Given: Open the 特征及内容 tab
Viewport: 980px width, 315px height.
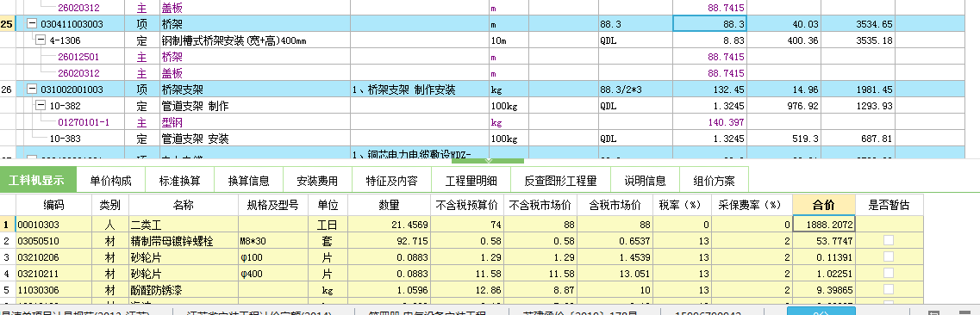Looking at the screenshot, I should click(392, 181).
